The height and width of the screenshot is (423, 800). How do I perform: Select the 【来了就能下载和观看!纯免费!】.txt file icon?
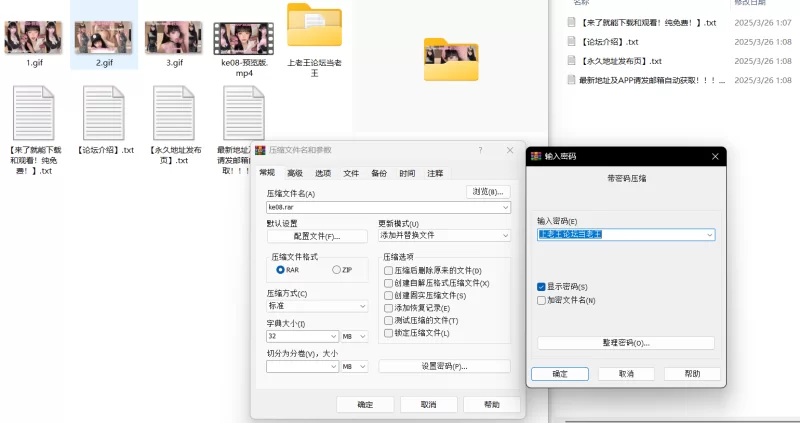point(34,111)
